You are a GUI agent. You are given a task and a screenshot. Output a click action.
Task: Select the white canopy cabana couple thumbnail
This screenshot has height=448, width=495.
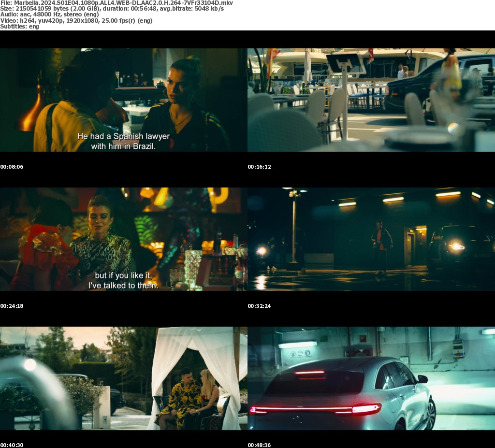123,378
